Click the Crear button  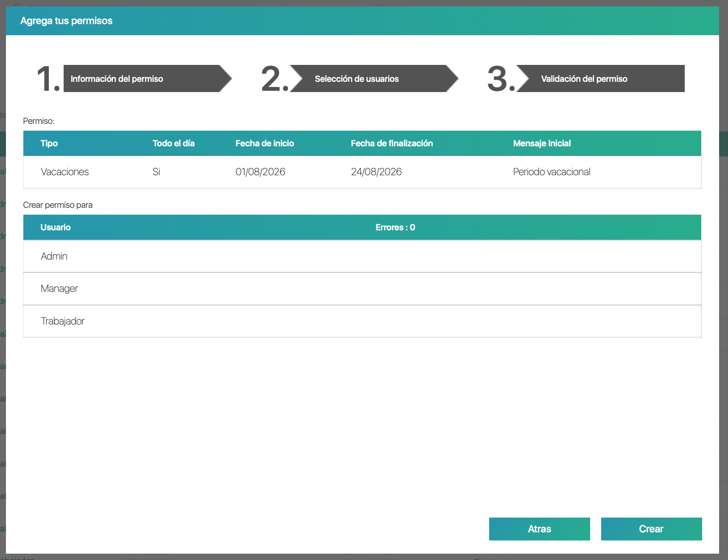tap(651, 529)
